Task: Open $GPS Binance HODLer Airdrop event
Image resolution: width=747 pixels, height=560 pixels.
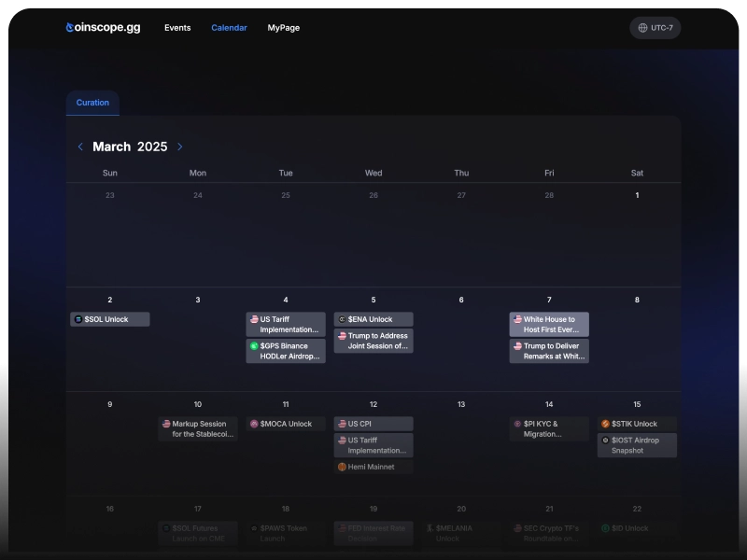Action: [286, 351]
